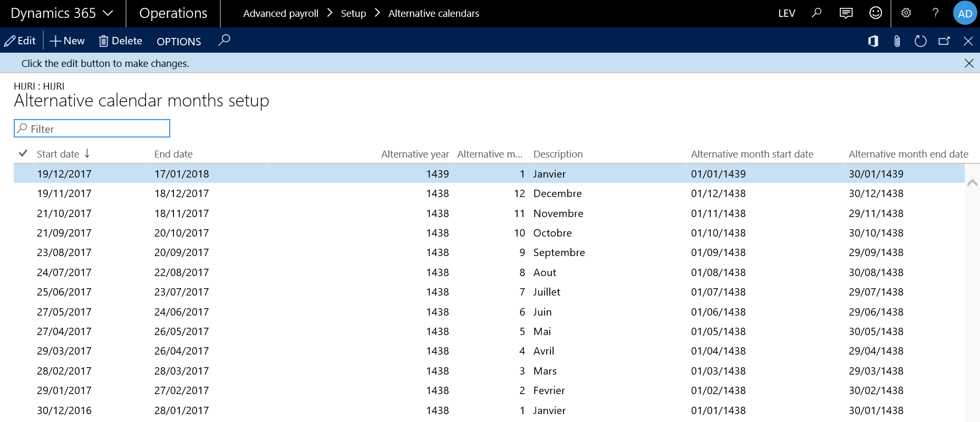
Task: Click the Delete trash button
Action: 121,41
